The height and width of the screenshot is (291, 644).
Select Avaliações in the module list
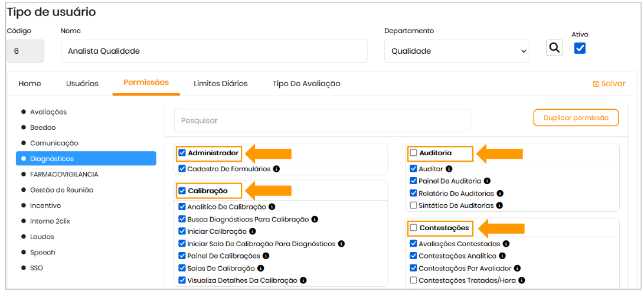click(x=48, y=112)
